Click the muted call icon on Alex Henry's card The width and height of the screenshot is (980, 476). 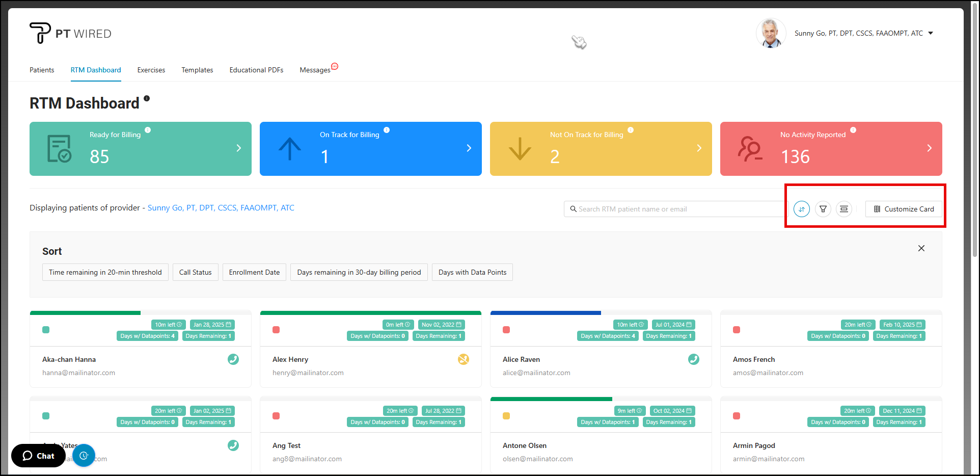tap(464, 359)
